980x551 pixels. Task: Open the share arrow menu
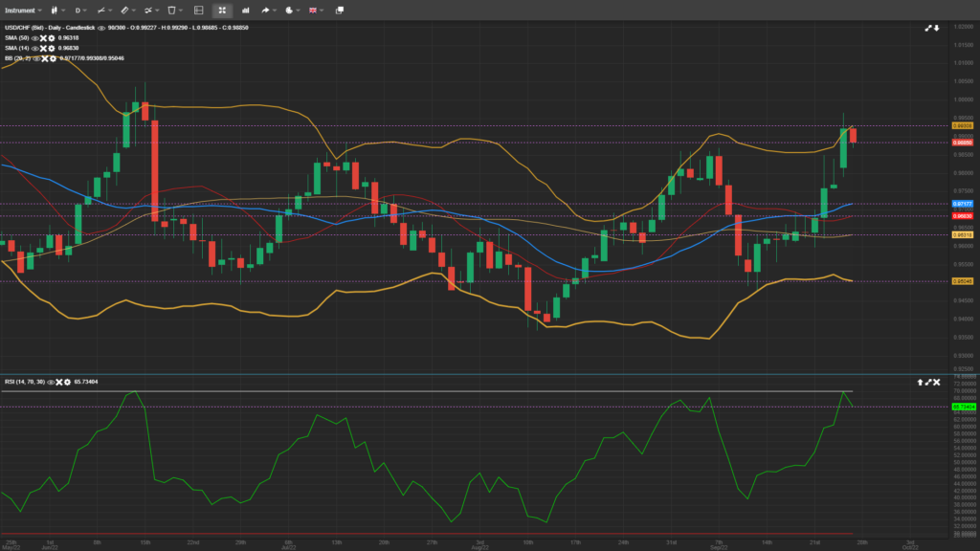tap(269, 10)
